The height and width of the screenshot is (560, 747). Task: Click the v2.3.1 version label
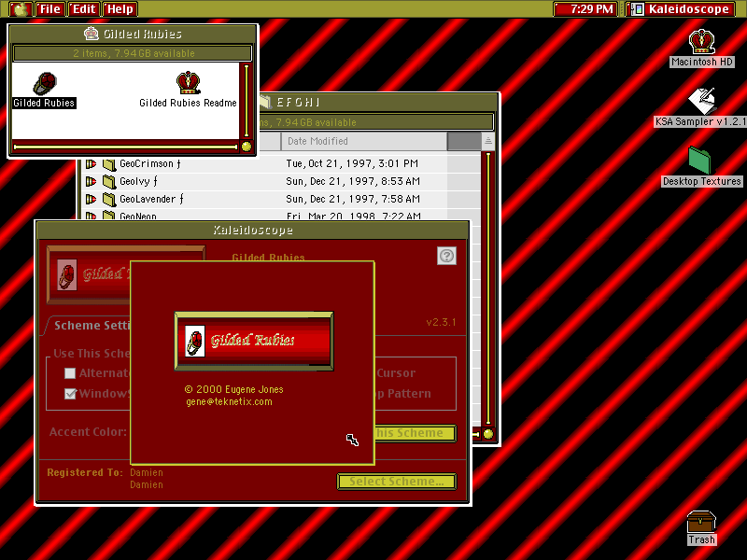pos(441,322)
